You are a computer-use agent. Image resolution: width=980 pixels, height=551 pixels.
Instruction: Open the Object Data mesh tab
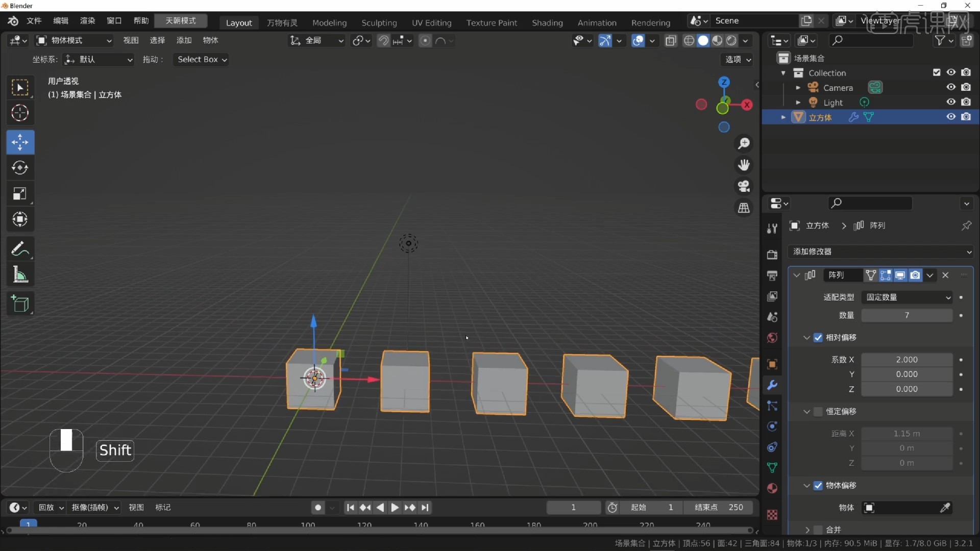tap(772, 467)
